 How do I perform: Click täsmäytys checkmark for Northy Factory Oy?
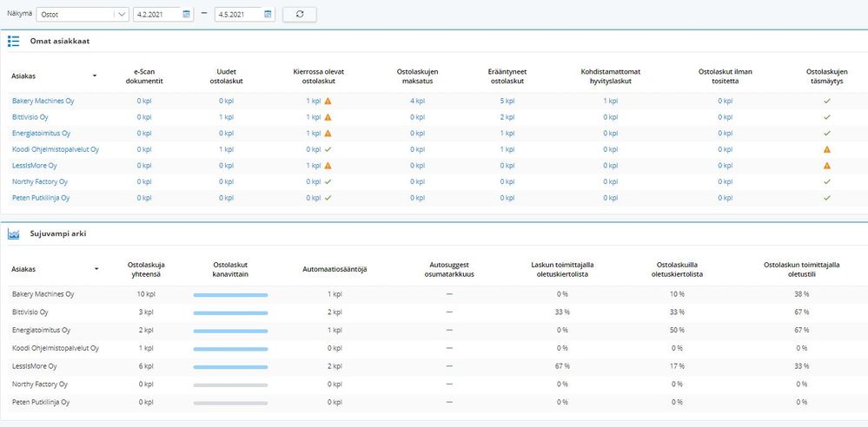click(827, 181)
